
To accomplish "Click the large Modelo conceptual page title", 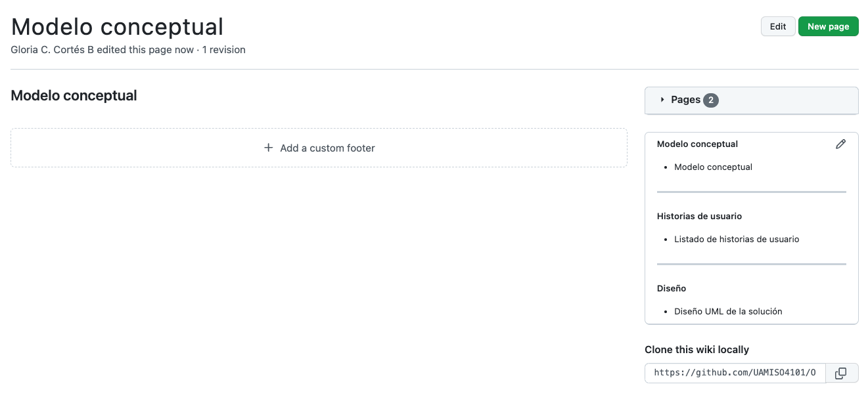I will pyautogui.click(x=118, y=27).
